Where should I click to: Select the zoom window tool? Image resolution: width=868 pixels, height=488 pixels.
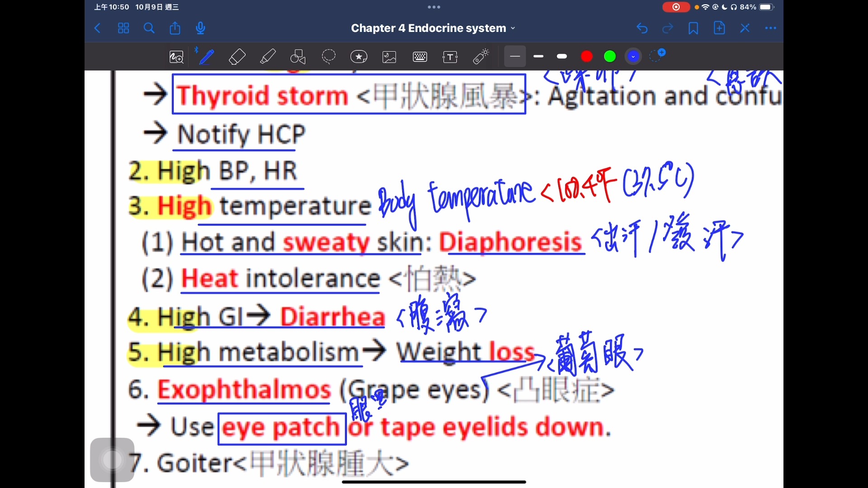tap(176, 57)
